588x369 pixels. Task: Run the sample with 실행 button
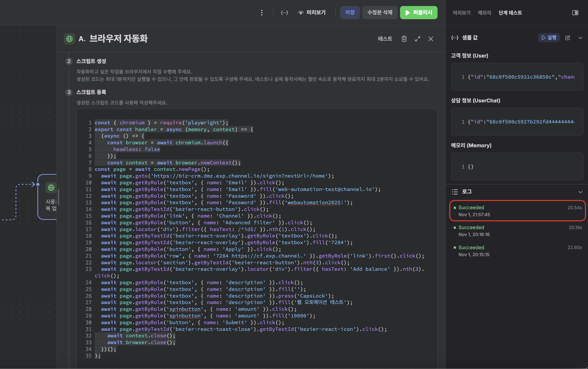click(x=549, y=37)
